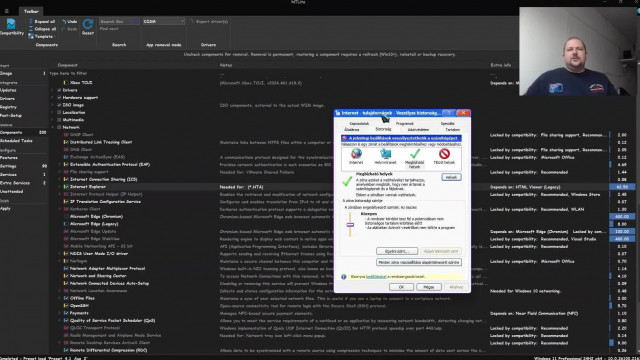This screenshot has width=640, height=360.
Task: Uncheck the Internet Explorer component
Action: click(66, 187)
